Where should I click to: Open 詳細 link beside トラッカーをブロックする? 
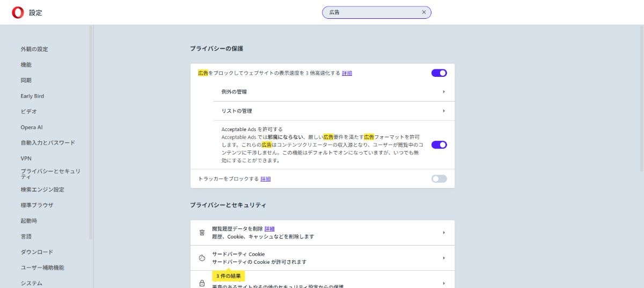point(266,179)
